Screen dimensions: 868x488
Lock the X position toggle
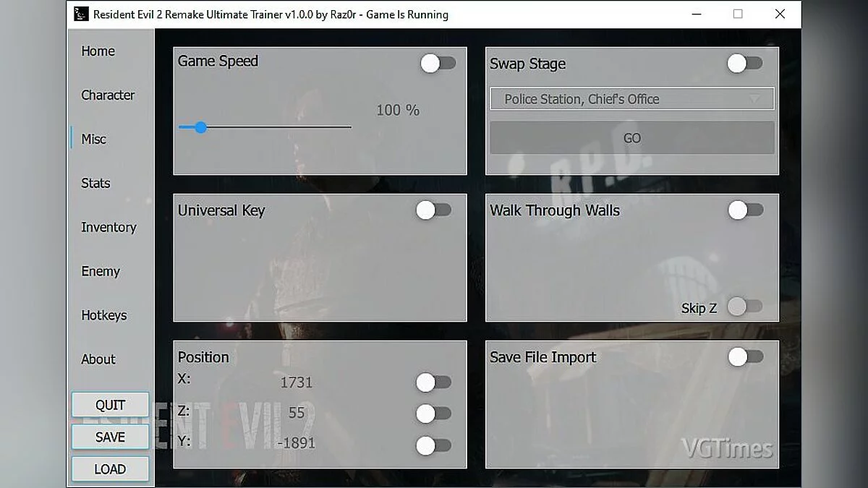pos(433,382)
